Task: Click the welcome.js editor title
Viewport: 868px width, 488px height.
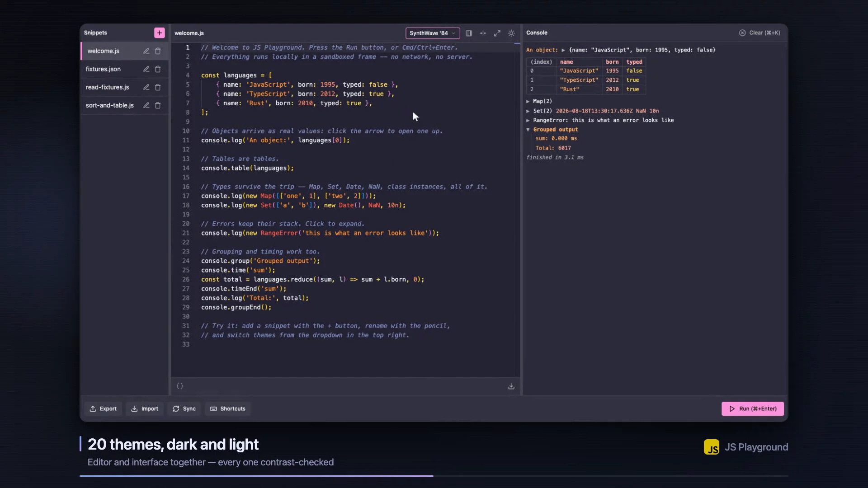Action: click(189, 33)
